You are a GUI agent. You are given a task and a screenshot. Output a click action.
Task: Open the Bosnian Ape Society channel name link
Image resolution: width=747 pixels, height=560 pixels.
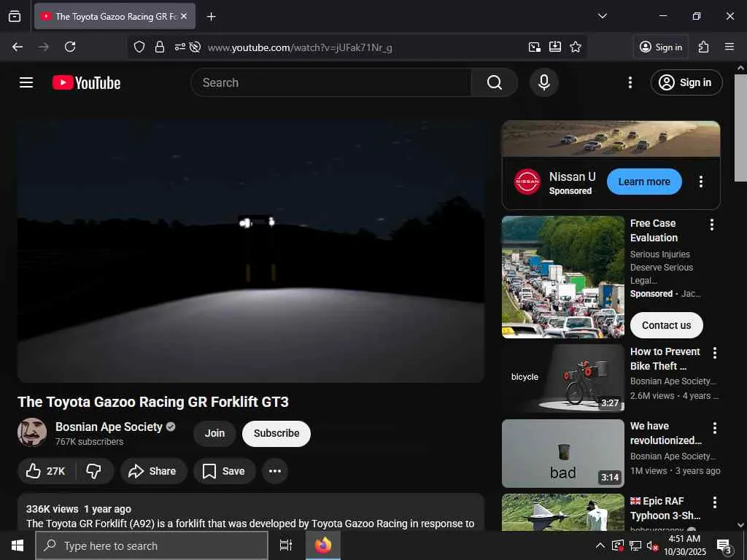109,427
